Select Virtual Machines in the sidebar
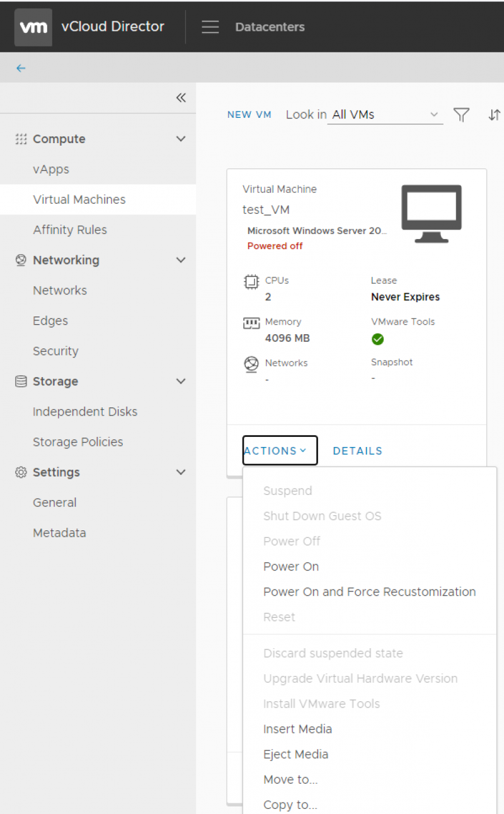The width and height of the screenshot is (504, 814). point(79,199)
